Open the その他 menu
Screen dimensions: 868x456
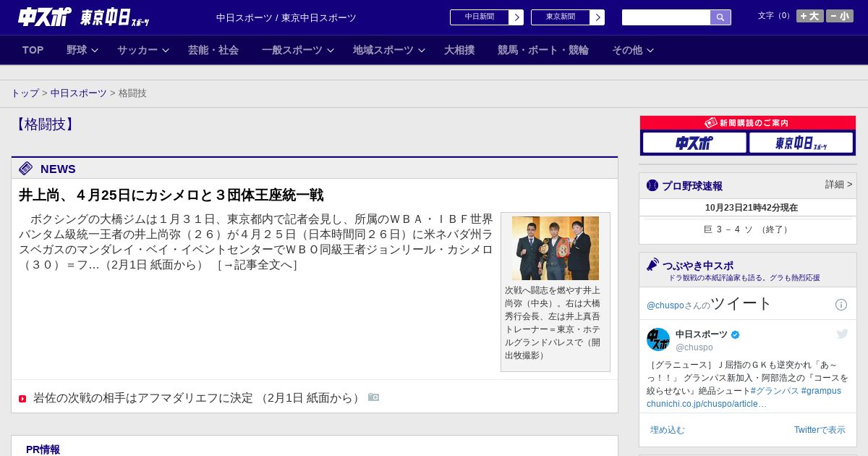pos(627,50)
